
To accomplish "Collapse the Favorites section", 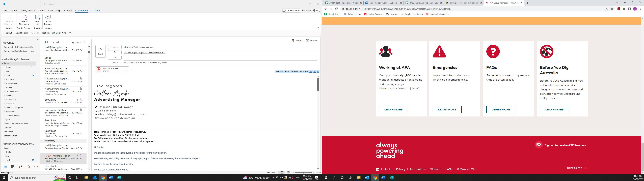I will coord(3,43).
